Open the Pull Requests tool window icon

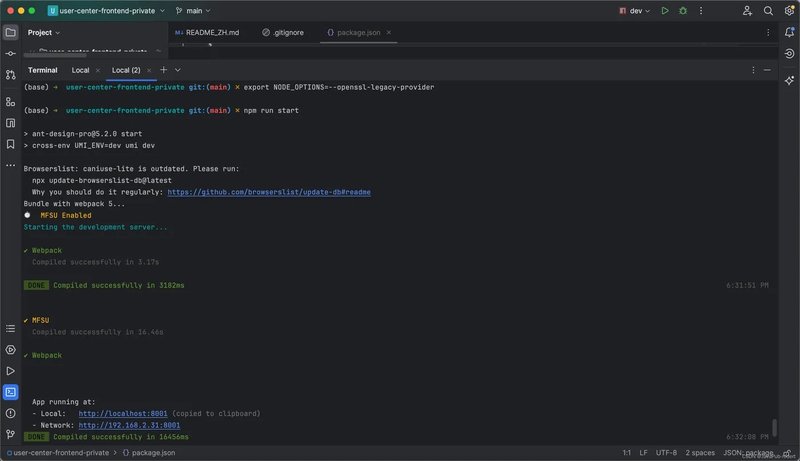10,75
